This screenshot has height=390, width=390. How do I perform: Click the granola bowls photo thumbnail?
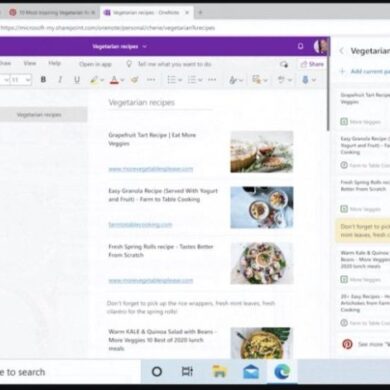pyautogui.click(x=262, y=207)
